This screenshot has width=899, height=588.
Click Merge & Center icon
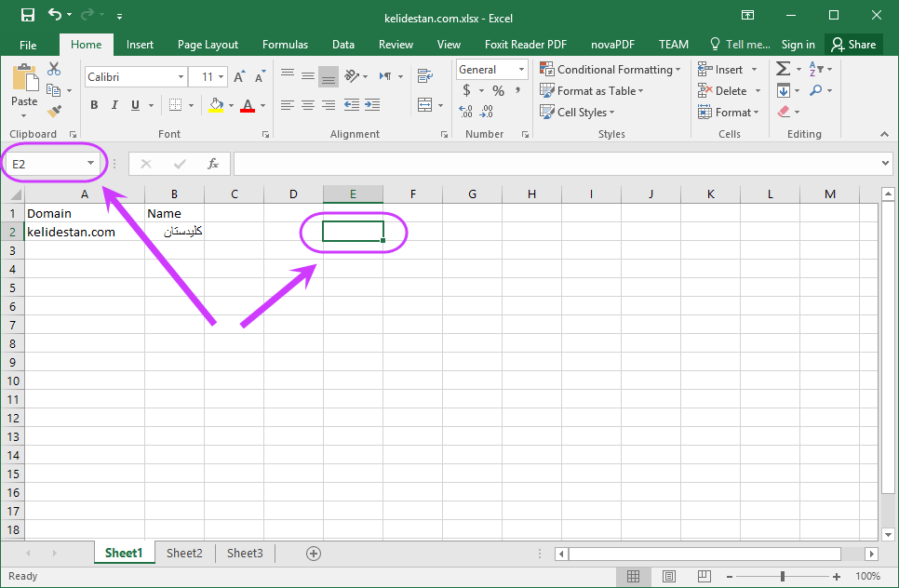pyautogui.click(x=425, y=105)
